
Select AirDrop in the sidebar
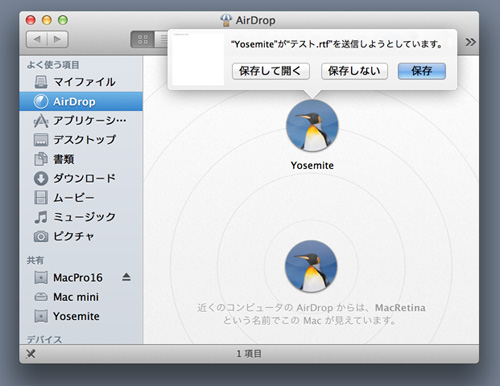81,101
